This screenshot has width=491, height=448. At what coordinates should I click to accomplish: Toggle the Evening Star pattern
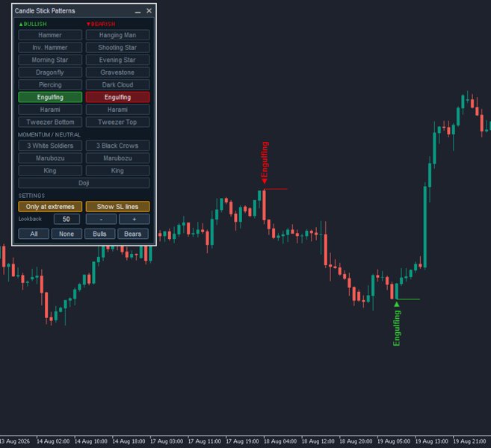coord(117,60)
